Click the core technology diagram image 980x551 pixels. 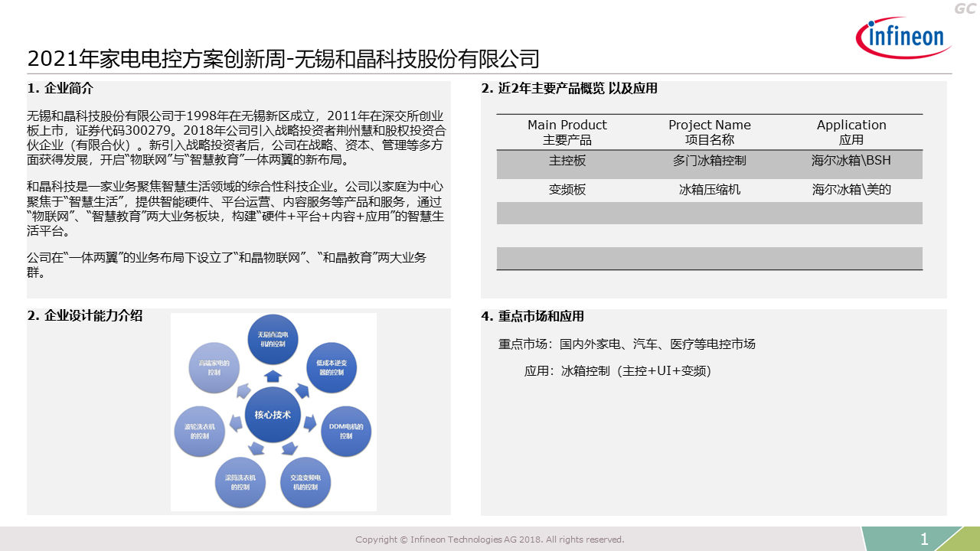pyautogui.click(x=273, y=412)
